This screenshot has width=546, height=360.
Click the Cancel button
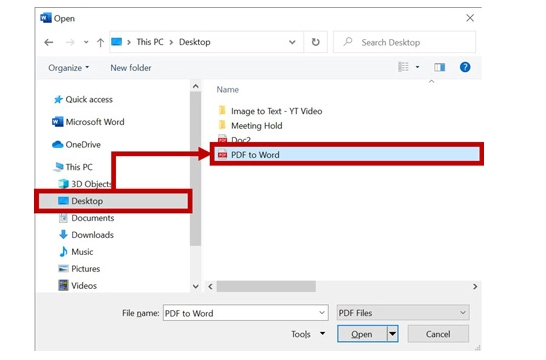[438, 334]
